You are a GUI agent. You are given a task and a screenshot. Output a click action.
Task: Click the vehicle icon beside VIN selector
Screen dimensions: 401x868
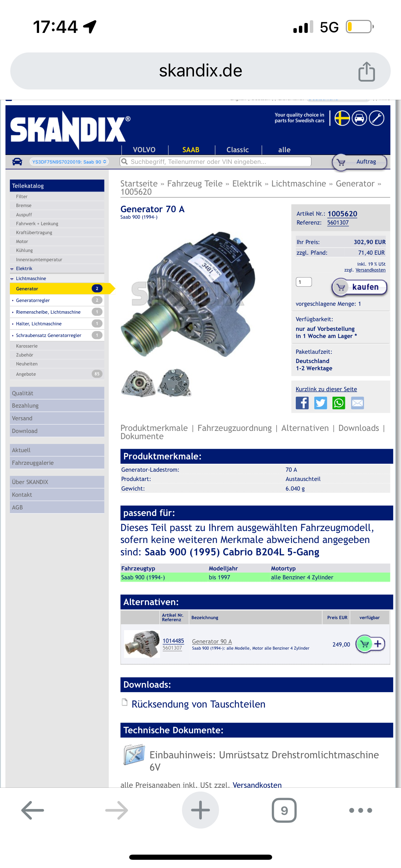pos(17,161)
